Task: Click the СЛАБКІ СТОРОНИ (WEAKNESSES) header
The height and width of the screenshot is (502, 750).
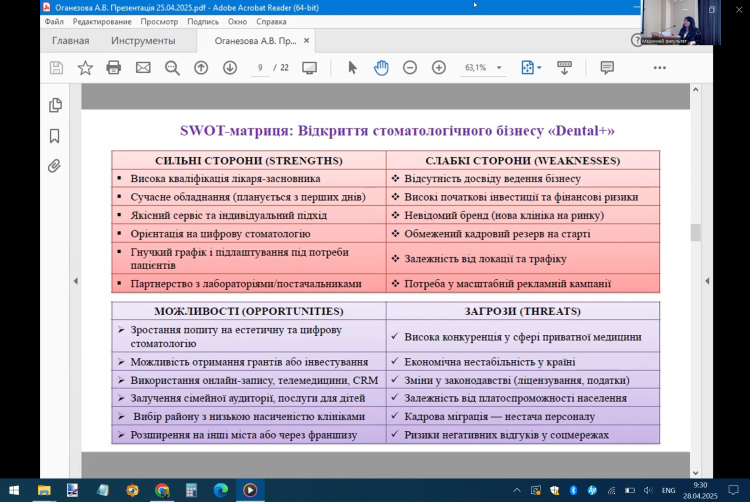Action: coord(523,161)
